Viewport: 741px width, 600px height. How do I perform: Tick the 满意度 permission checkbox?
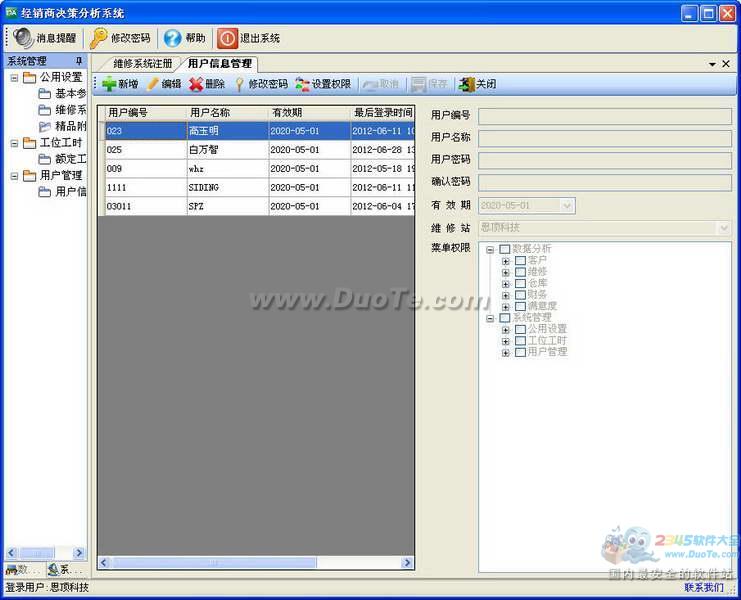point(520,306)
